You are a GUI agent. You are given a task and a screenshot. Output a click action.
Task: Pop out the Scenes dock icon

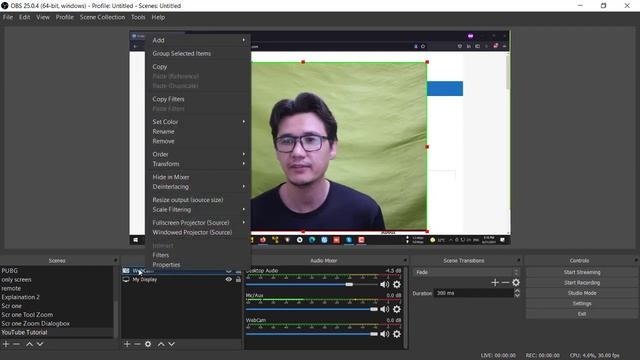(116, 260)
